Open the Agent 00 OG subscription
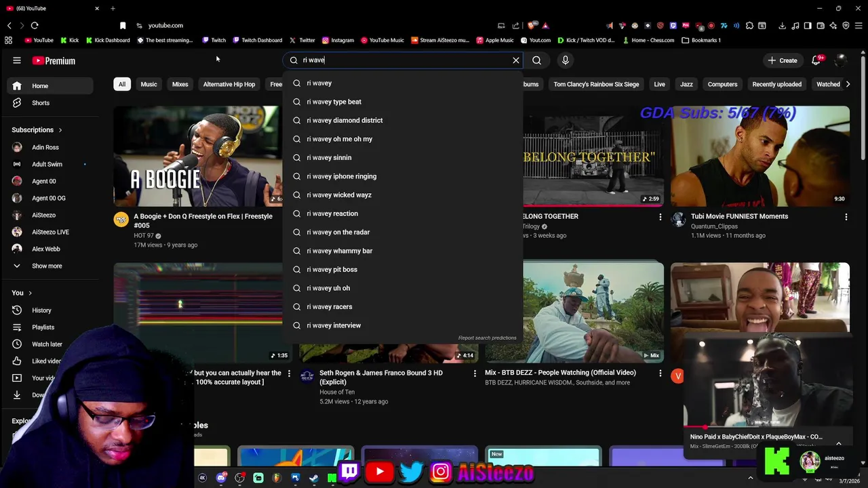The height and width of the screenshot is (488, 868). pyautogui.click(x=50, y=198)
